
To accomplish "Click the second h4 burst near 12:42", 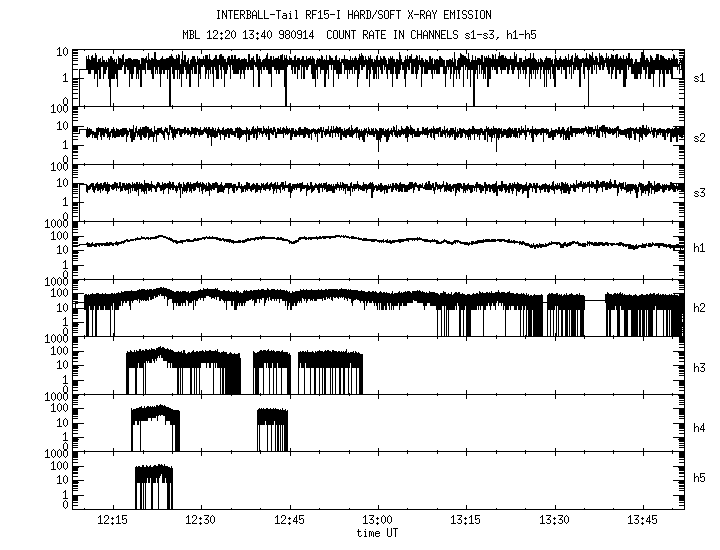I will click(272, 428).
